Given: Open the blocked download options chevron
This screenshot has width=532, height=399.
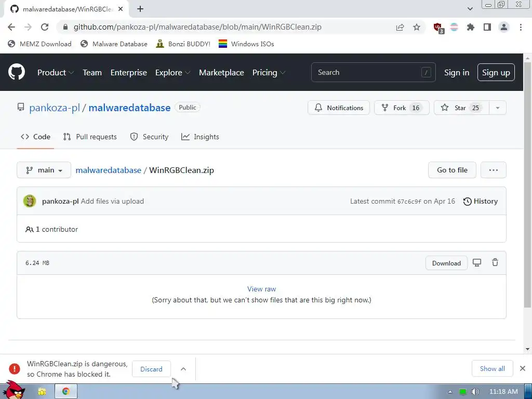Looking at the screenshot, I should point(183,369).
